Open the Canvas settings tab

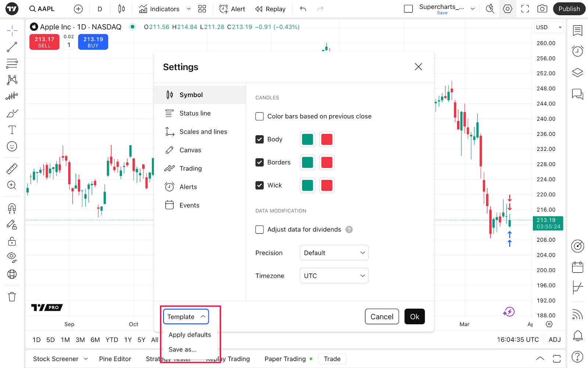coord(200,150)
